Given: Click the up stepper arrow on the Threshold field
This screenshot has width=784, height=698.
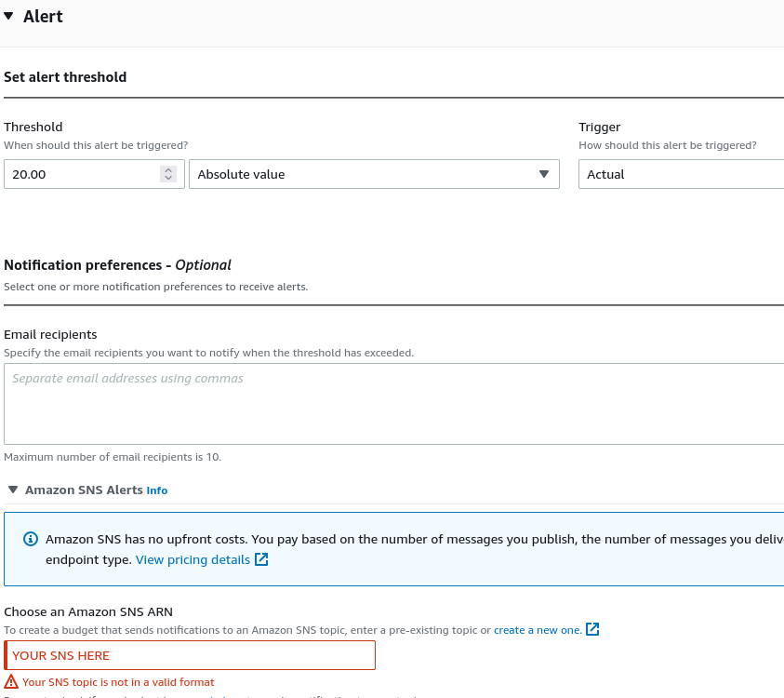Looking at the screenshot, I should [x=168, y=168].
